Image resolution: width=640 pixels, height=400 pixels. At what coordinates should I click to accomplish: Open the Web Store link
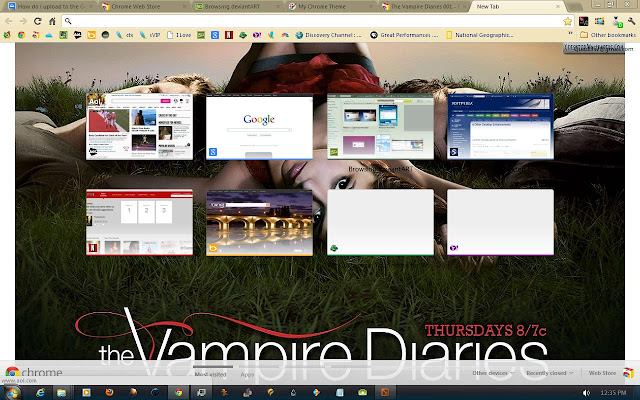pyautogui.click(x=611, y=373)
